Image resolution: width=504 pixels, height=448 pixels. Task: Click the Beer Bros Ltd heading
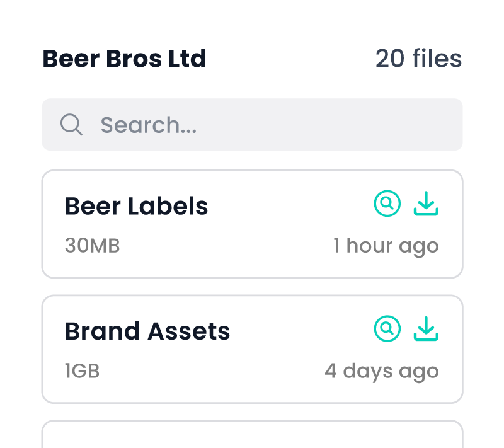click(x=124, y=58)
